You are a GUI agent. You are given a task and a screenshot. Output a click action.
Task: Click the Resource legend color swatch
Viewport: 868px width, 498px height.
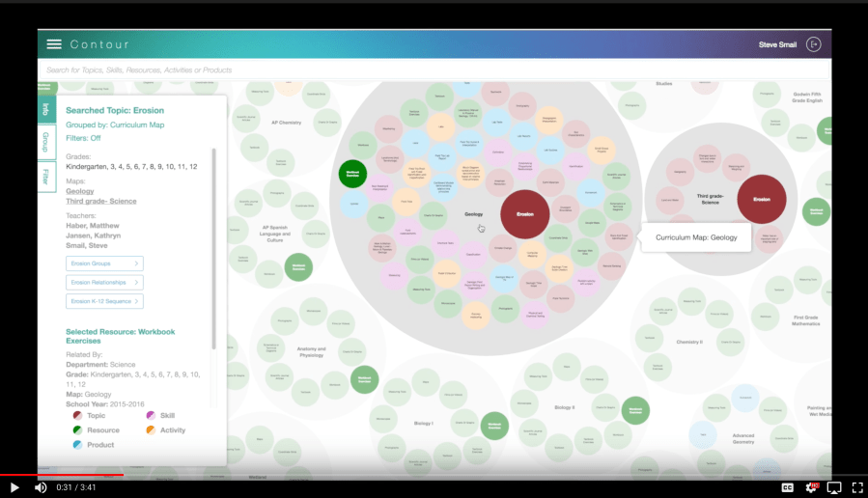(77, 429)
